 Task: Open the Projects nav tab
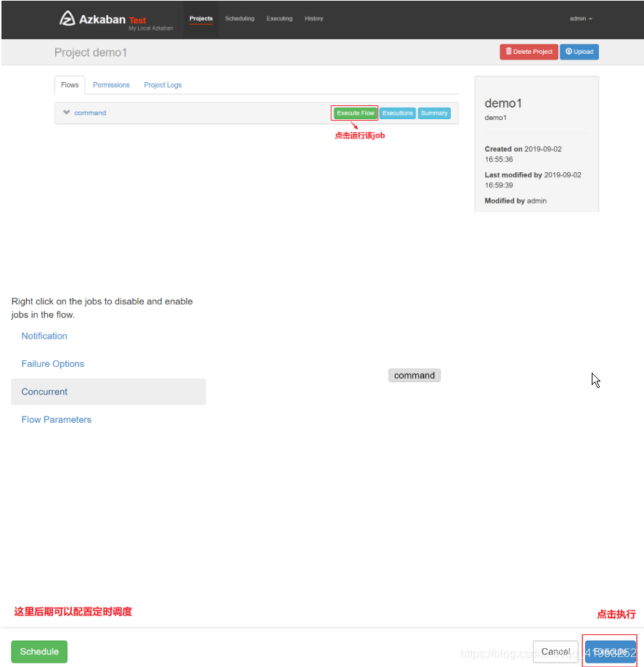201,19
